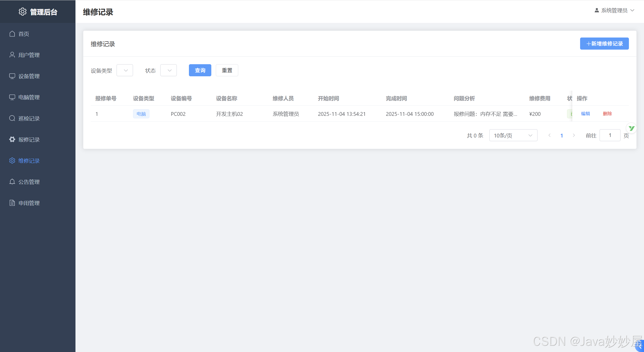Screen dimensions: 644x352
Task: Click the 重置 button
Action: 227,70
